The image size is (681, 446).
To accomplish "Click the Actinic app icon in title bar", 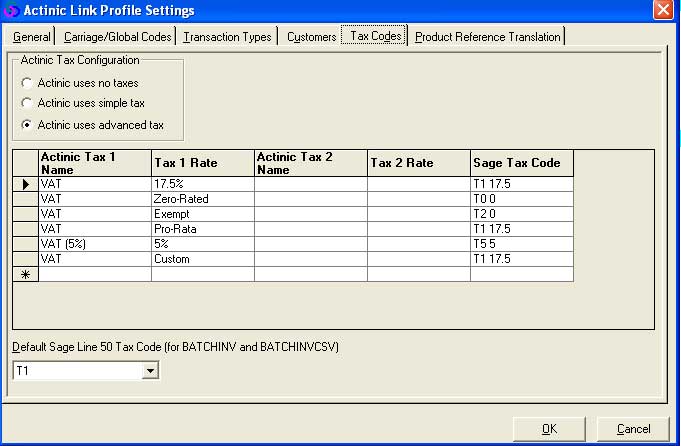I will click(12, 11).
